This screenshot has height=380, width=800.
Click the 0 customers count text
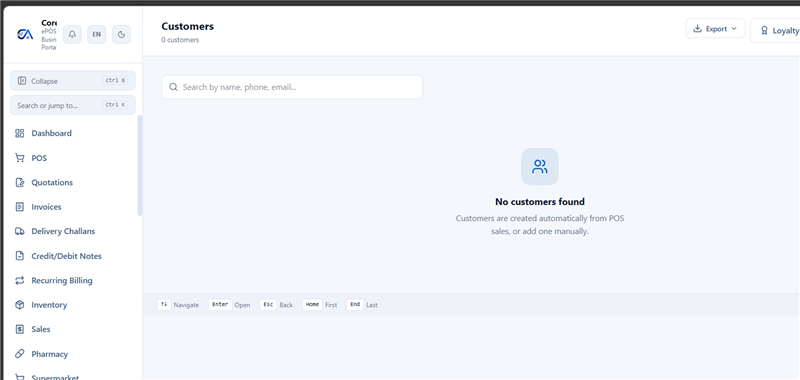(180, 40)
